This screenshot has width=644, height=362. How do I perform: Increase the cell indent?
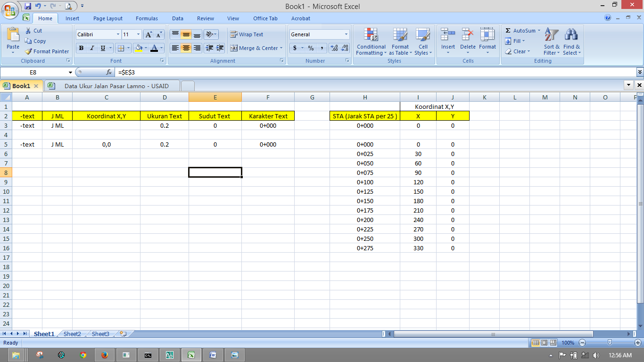tap(220, 48)
